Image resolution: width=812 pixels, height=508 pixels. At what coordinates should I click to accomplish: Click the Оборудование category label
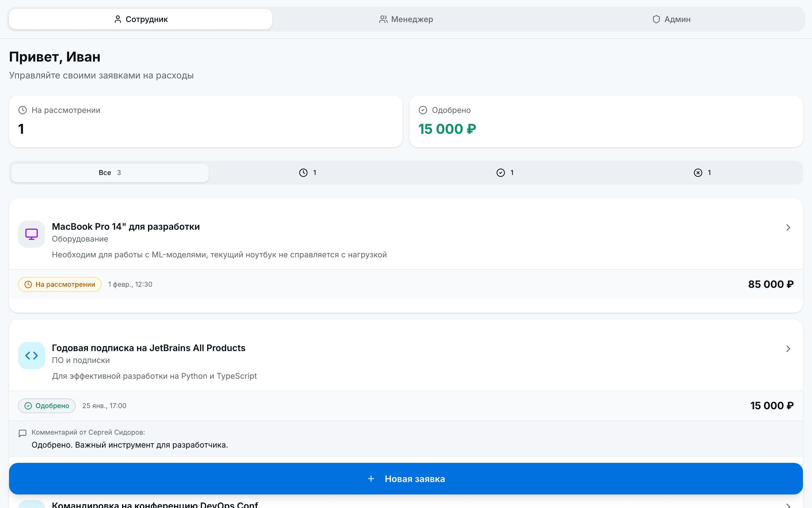point(80,239)
